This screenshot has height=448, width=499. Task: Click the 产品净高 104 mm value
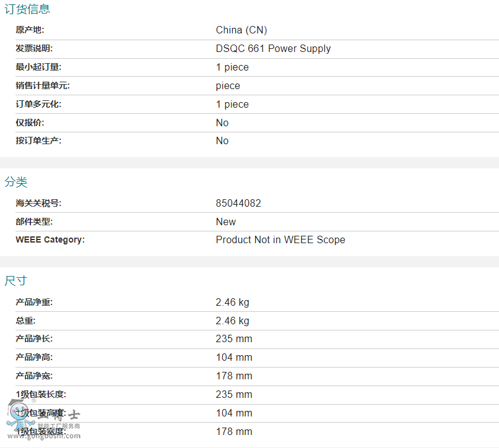pos(234,357)
